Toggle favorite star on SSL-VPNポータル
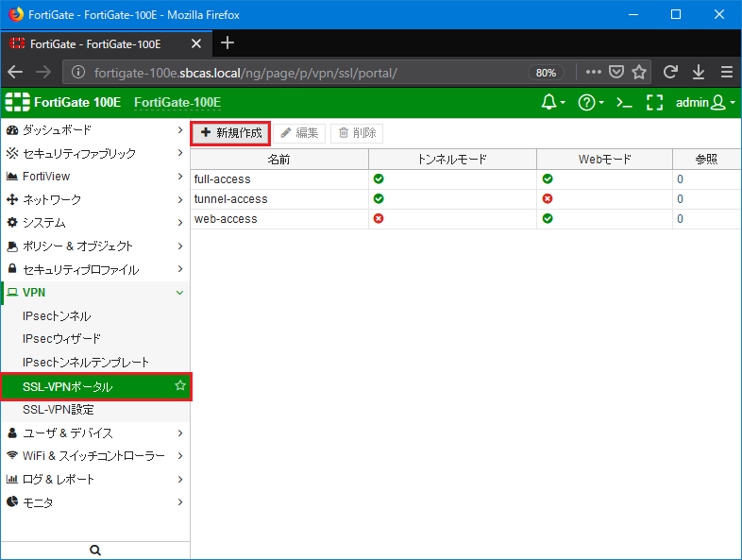742x560 pixels. [x=179, y=385]
